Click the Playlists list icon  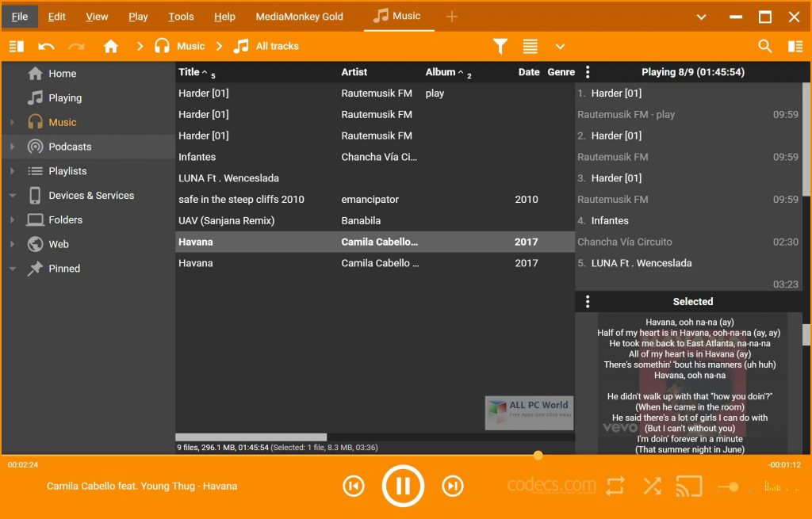tap(35, 171)
